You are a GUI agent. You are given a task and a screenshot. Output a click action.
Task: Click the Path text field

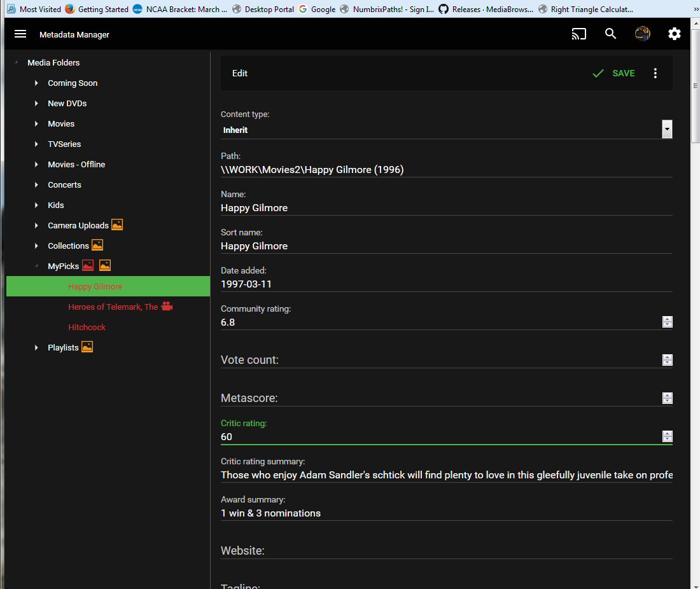tap(447, 170)
